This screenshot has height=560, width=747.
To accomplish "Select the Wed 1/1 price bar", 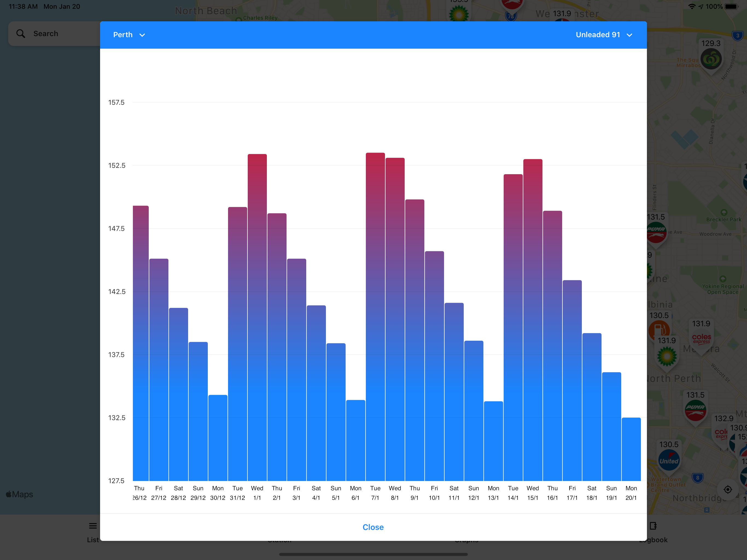I will click(257, 317).
